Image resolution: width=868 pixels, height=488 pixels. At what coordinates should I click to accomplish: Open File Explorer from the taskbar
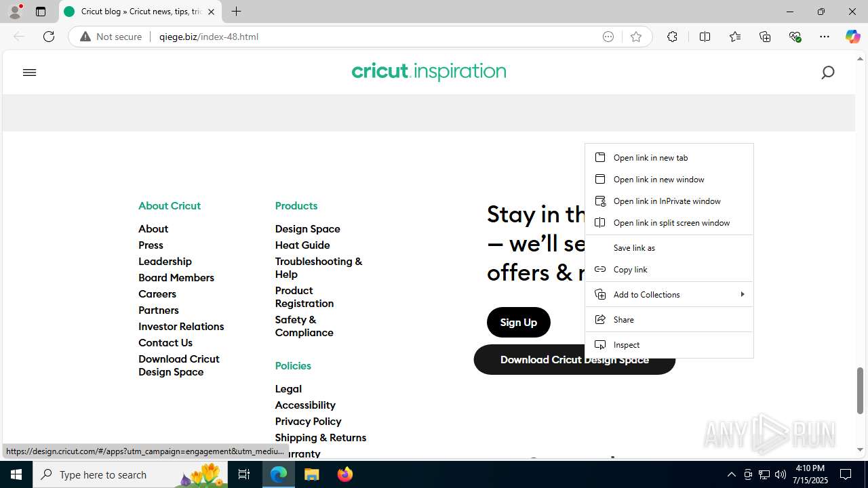(x=312, y=474)
